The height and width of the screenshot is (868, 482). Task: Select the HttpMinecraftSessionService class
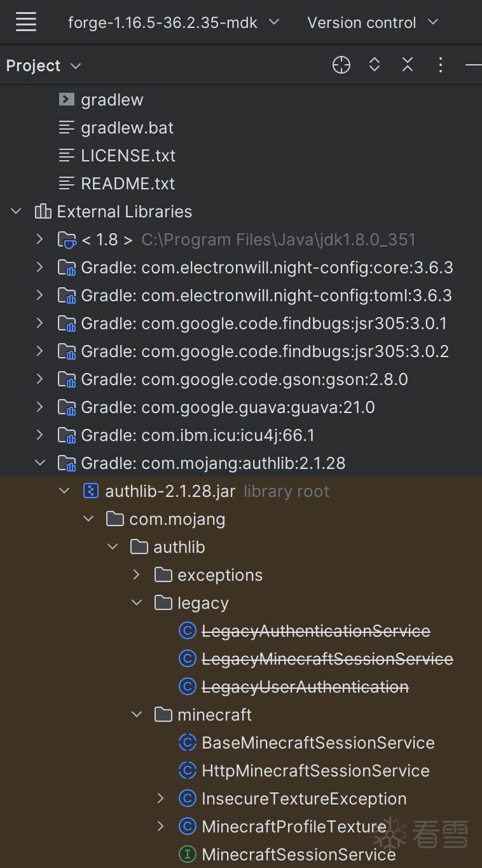pyautogui.click(x=315, y=771)
